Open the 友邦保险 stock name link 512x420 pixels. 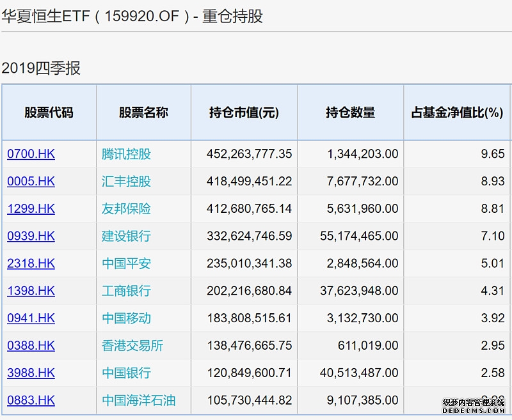click(126, 208)
